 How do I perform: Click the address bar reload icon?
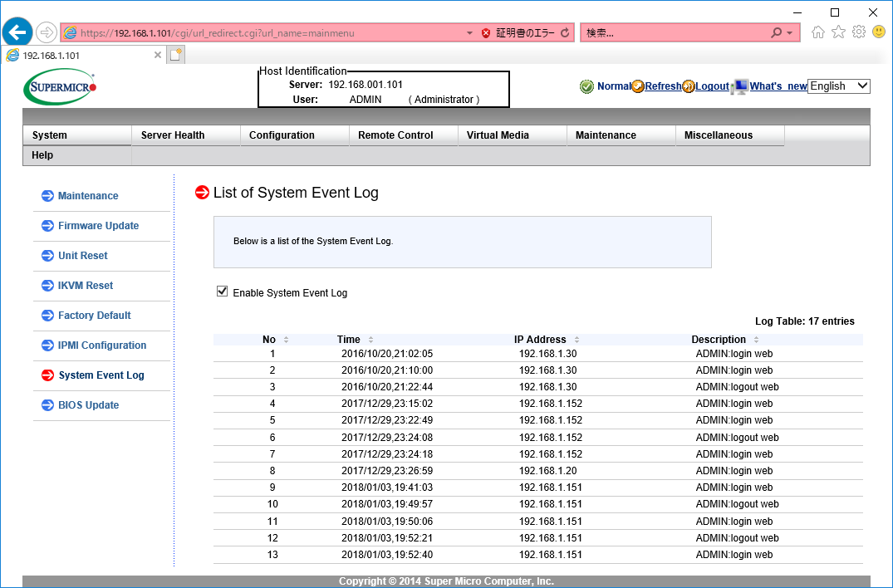pos(565,33)
